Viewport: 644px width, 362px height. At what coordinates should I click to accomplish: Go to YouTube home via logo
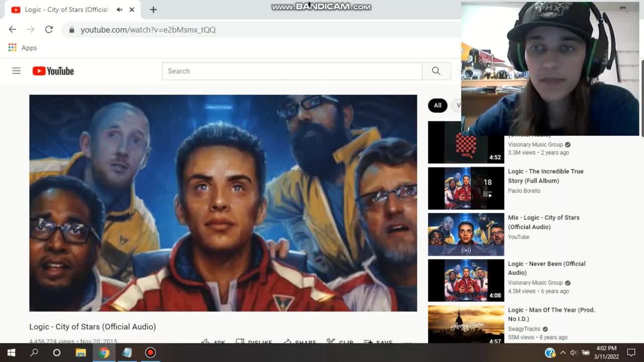53,71
